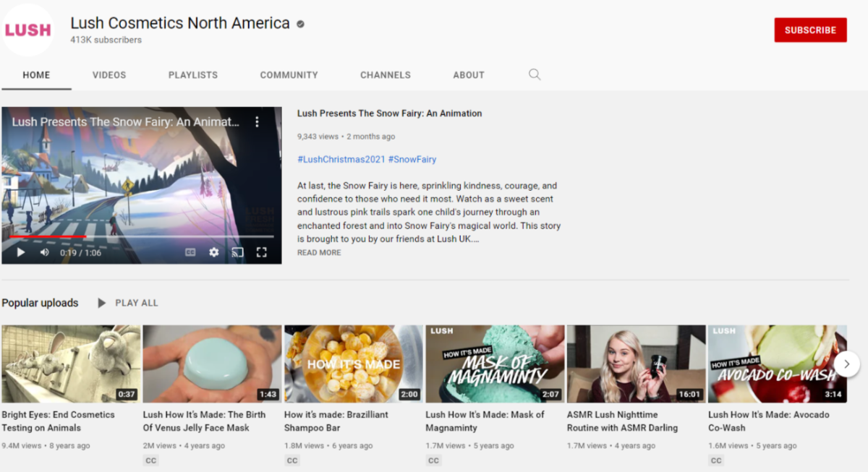Expand the description with READ MORE
Image resolution: width=868 pixels, height=472 pixels.
tap(318, 252)
